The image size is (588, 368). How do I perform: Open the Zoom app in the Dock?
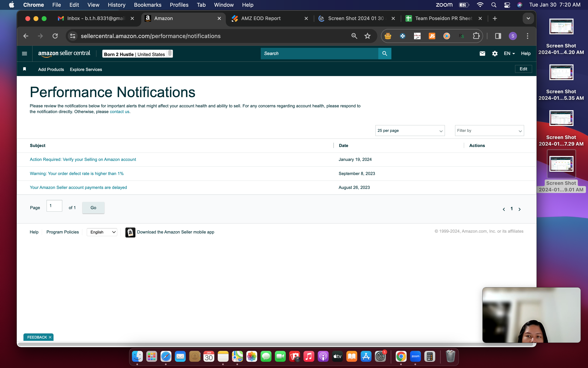(415, 357)
